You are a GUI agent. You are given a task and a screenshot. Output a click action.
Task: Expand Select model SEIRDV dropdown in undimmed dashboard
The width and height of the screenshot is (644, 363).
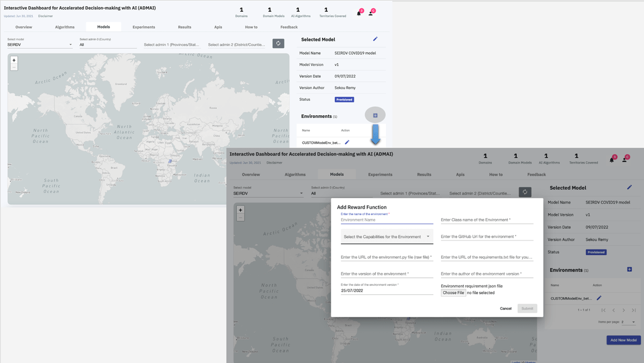pos(40,45)
